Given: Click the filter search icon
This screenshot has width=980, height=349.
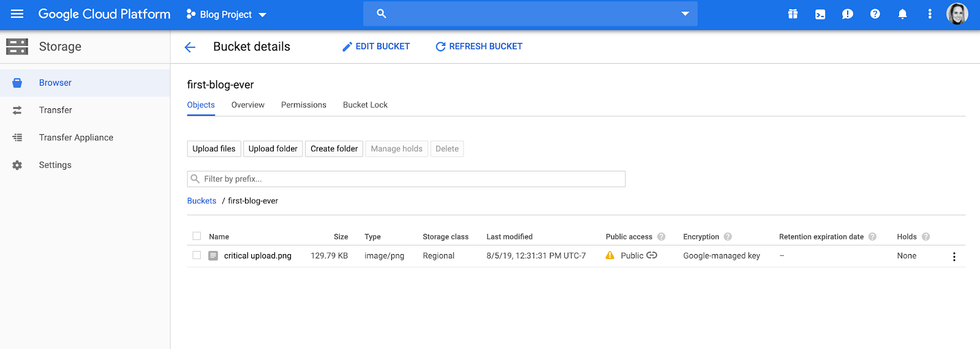Looking at the screenshot, I should (x=195, y=179).
